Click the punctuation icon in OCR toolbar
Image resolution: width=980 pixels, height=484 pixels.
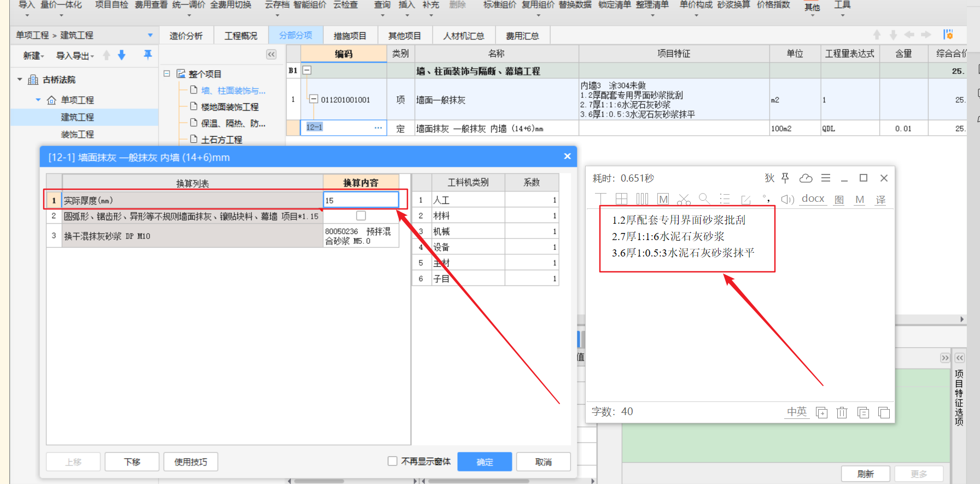click(x=767, y=199)
